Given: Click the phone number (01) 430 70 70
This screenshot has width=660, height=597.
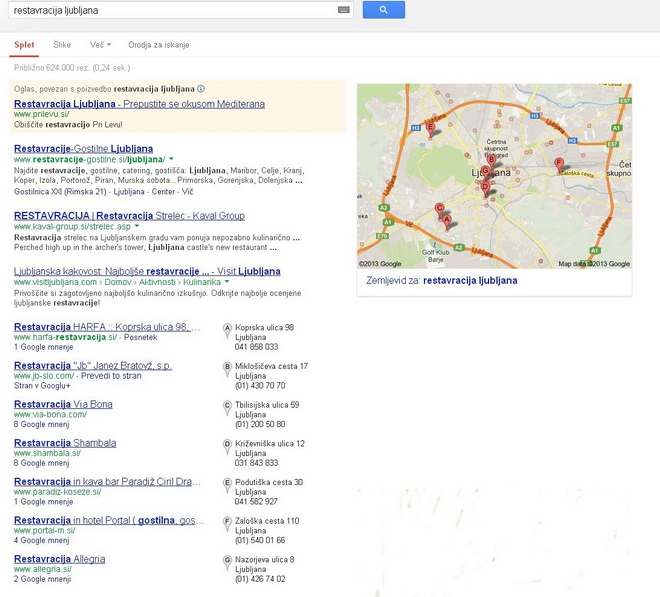Looking at the screenshot, I should pyautogui.click(x=260, y=386).
